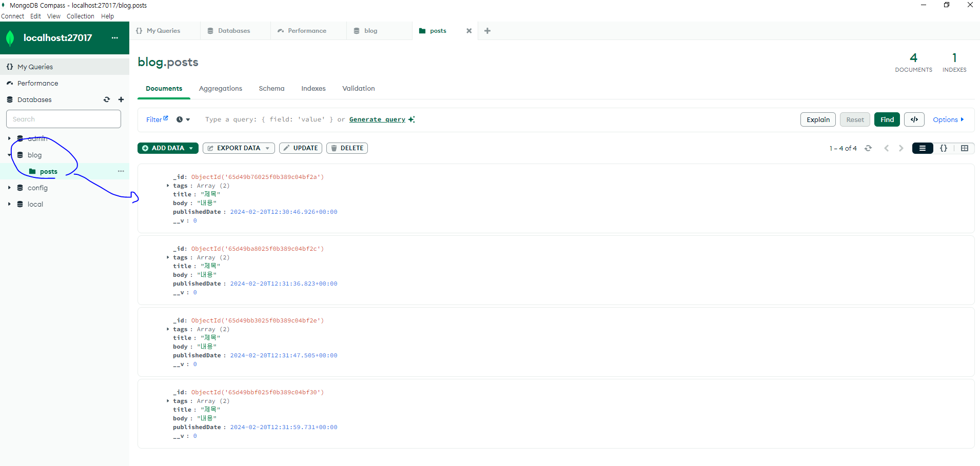Refresh the databases list in sidebar
980x466 pixels.
coord(107,99)
